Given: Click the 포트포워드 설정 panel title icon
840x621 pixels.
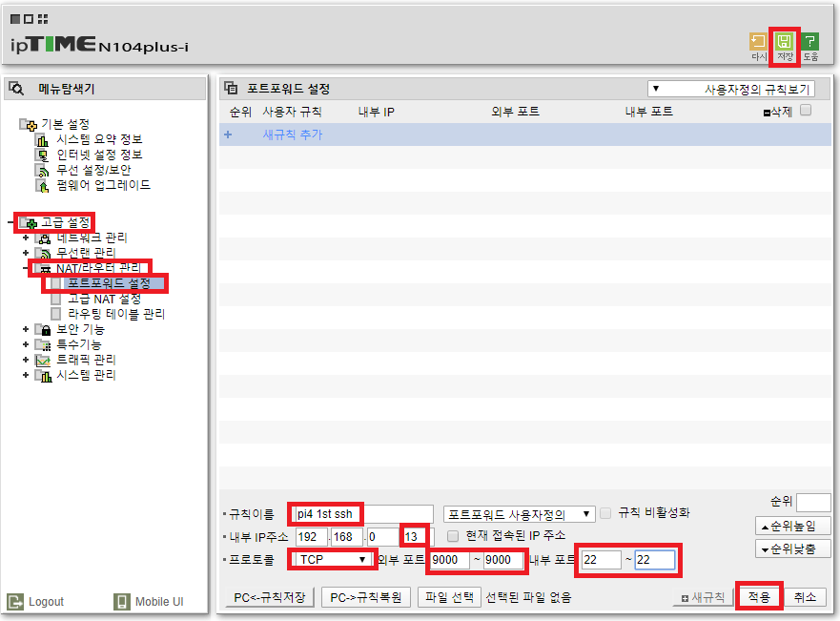Looking at the screenshot, I should pos(231,88).
